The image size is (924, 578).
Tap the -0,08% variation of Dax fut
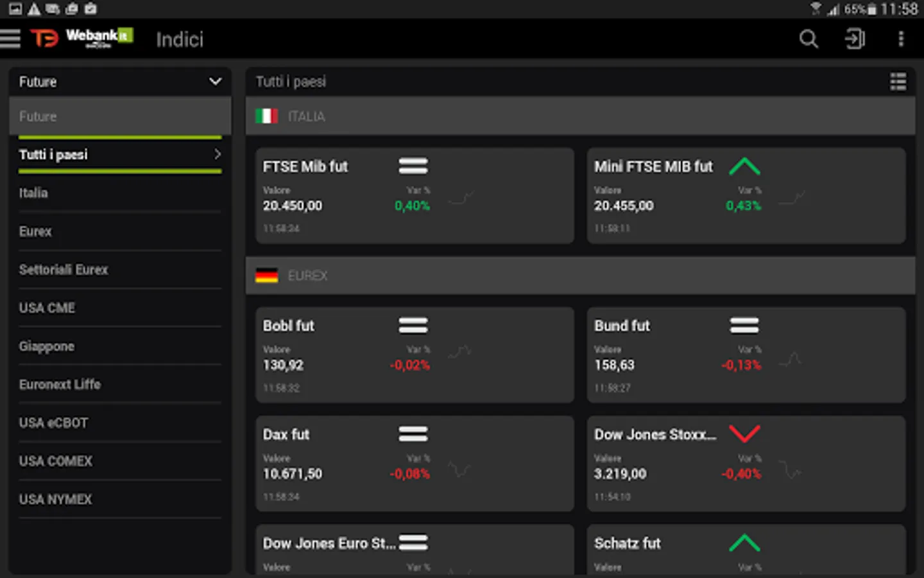point(410,473)
